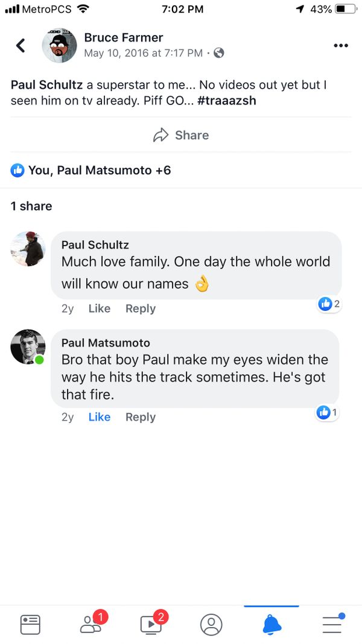Show reactions on Paul Matsumoto's comment
Viewport: 362px width, 644px height.
(x=327, y=413)
